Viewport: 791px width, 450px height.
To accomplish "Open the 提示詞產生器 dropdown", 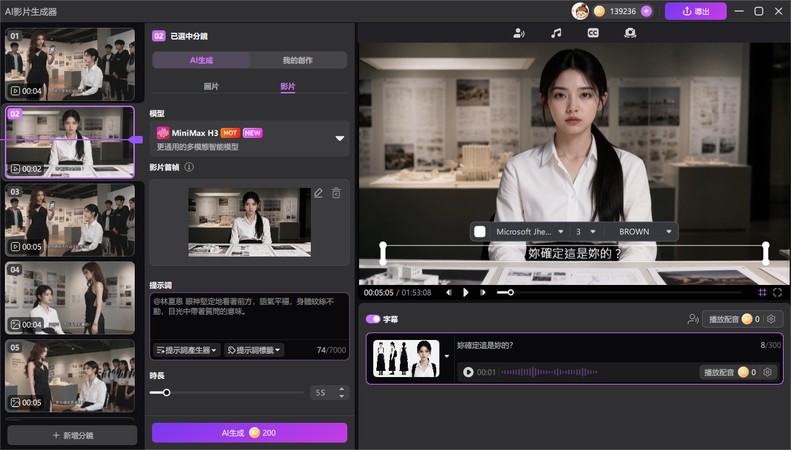I will click(x=186, y=350).
